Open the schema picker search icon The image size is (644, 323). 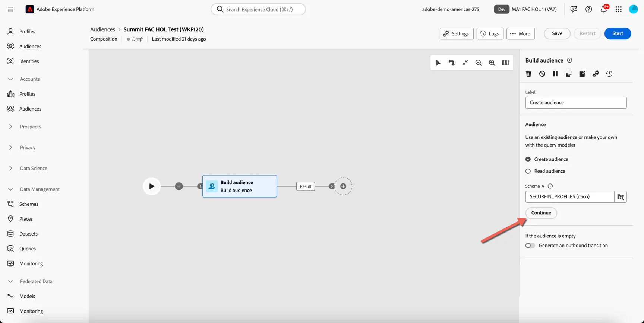621,197
